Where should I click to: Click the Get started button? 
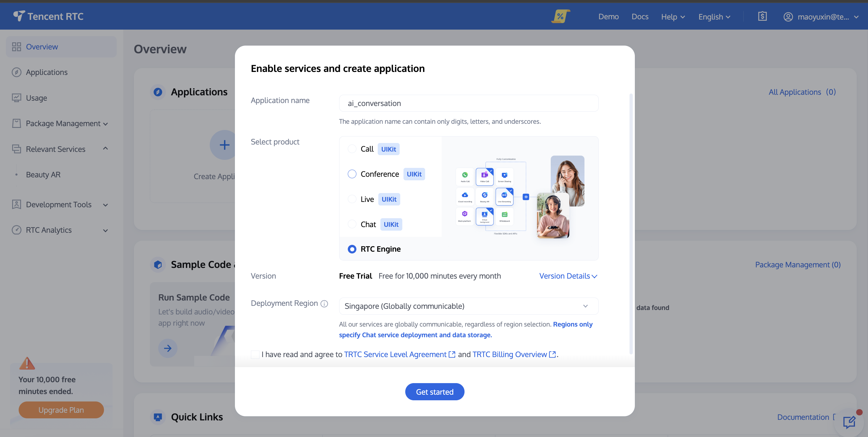435,392
